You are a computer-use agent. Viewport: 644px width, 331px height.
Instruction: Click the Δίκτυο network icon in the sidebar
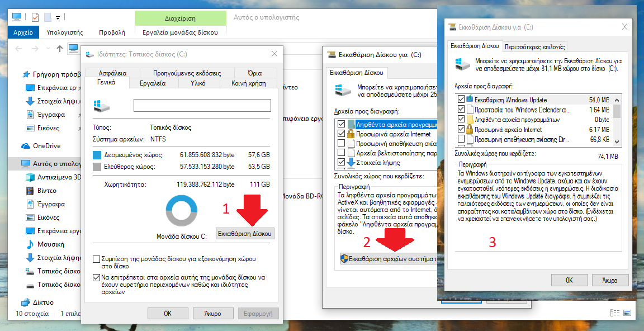point(26,302)
